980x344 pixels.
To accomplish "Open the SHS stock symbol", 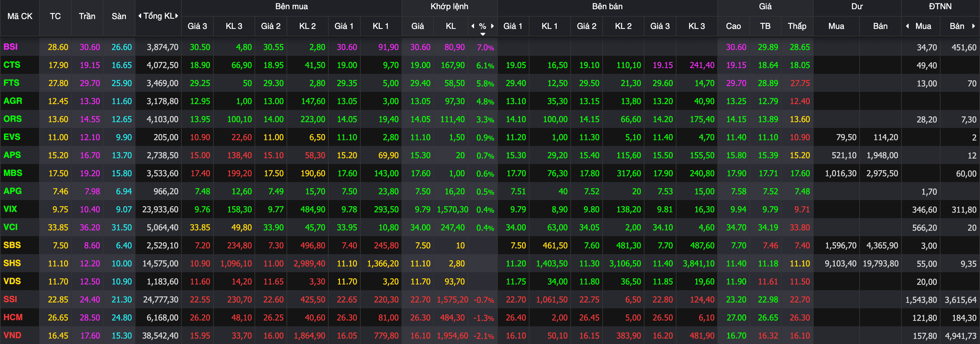I will click(x=12, y=263).
